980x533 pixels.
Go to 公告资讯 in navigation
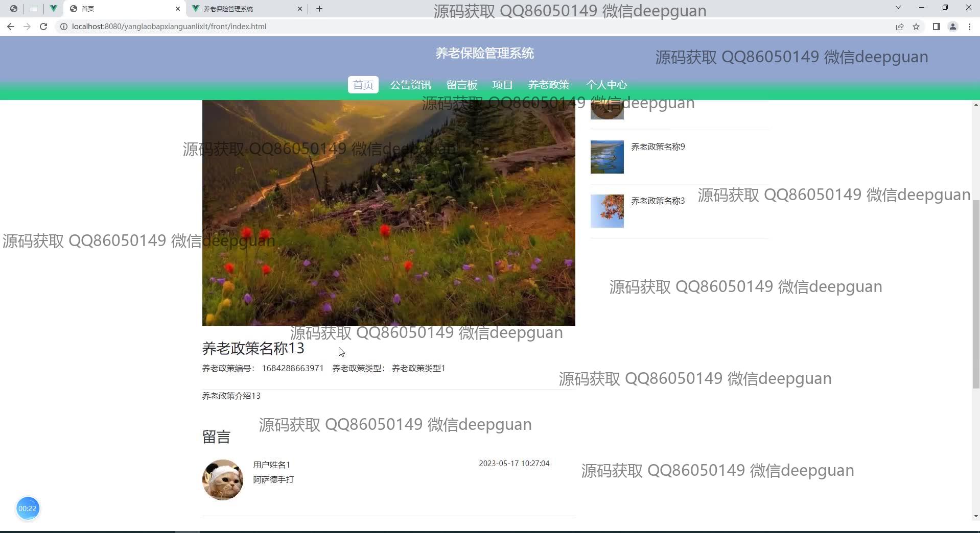(x=410, y=85)
